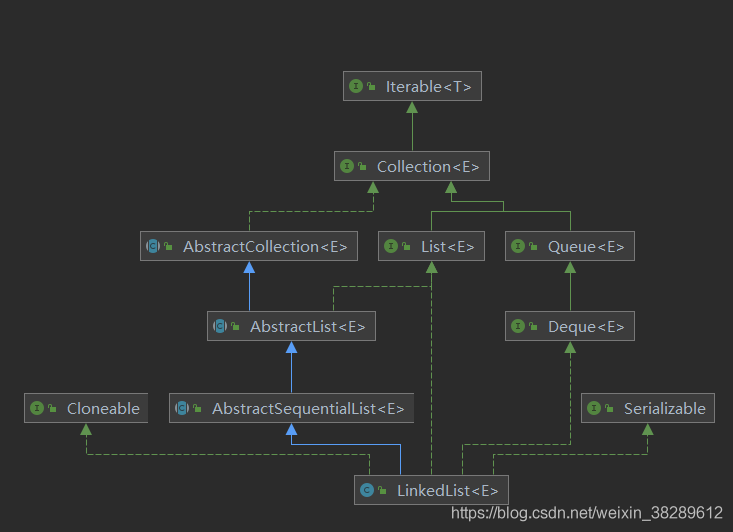Click the green lock icon in Collection<E> node

tap(362, 166)
